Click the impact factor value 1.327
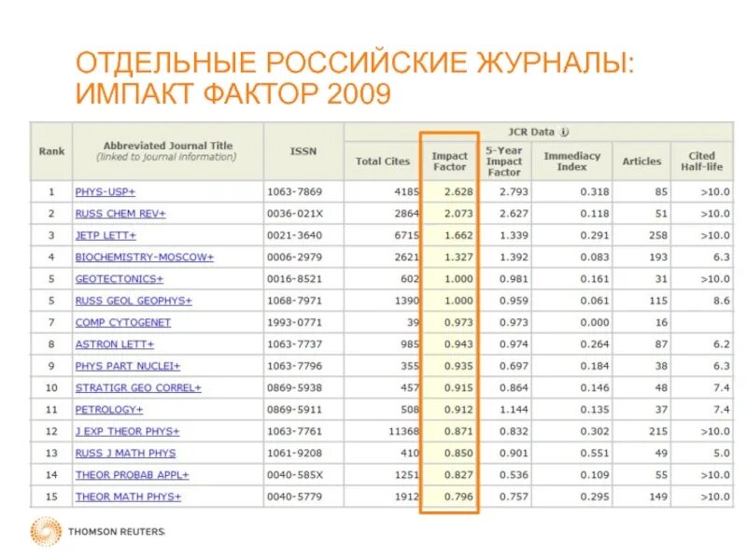The height and width of the screenshot is (560, 747). pyautogui.click(x=458, y=258)
